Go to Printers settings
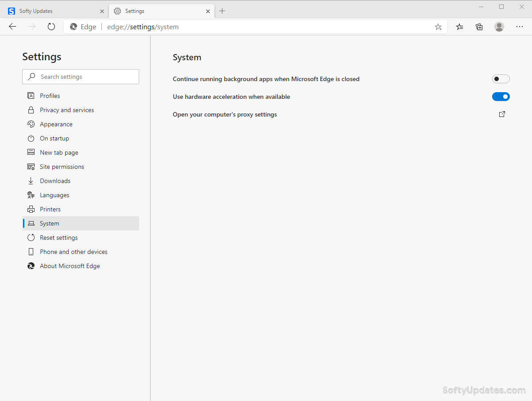The image size is (532, 401). pyautogui.click(x=81, y=209)
